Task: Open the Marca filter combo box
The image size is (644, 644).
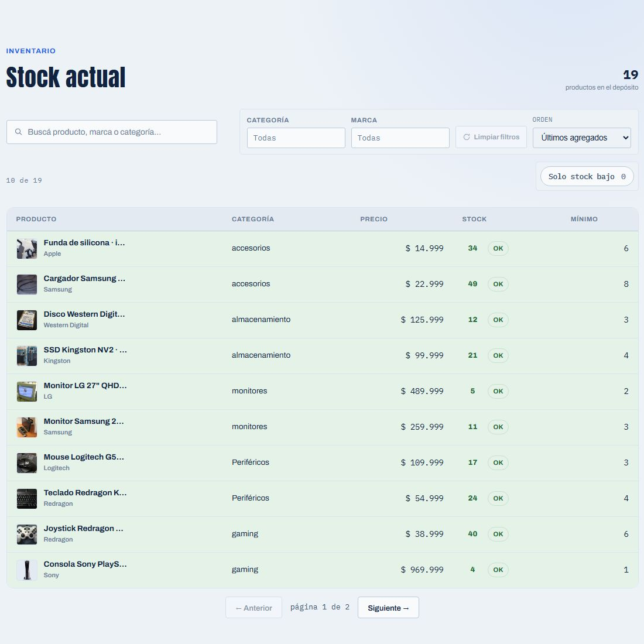Action: 400,138
